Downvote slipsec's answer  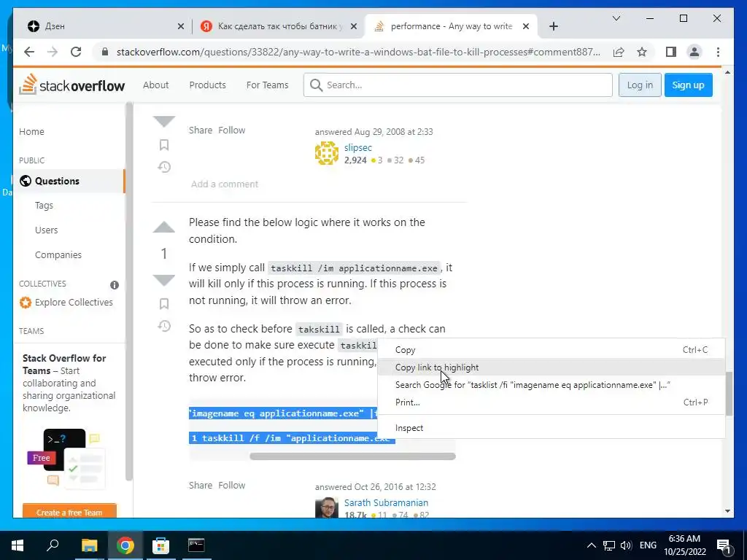[164, 122]
